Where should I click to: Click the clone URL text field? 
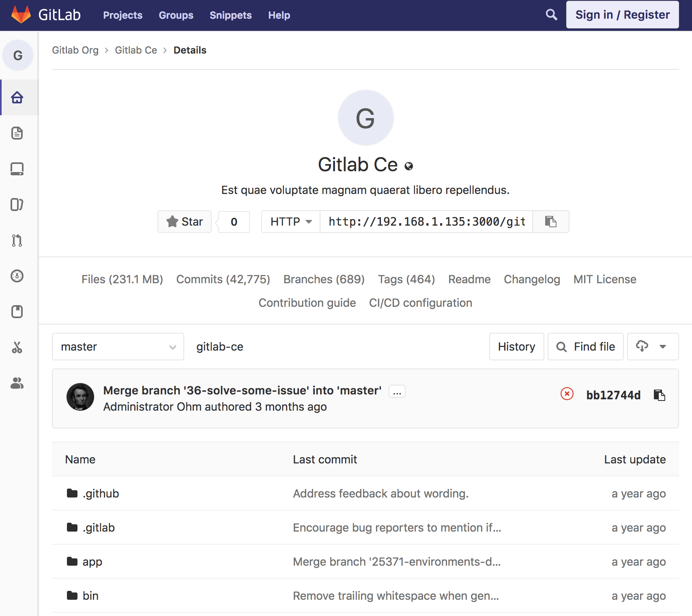pos(426,222)
